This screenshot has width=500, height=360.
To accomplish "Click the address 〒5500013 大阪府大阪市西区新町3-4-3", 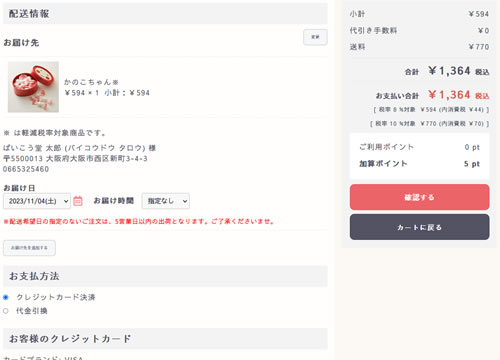I will point(75,158).
